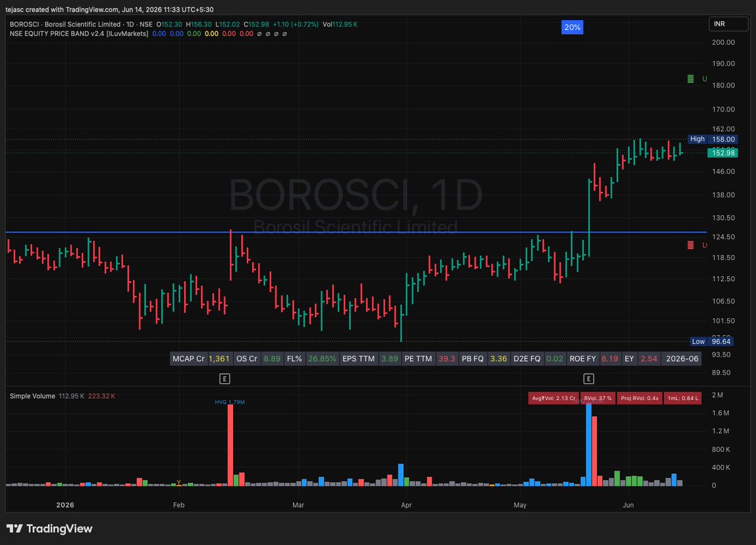Click the D2E FQ table cell
The image size is (756, 545).
tap(527, 359)
